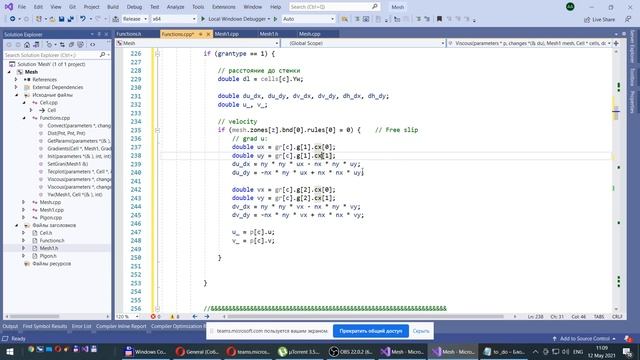Click the Save All toolbar icon
Screen dimensions: 640x360
pos(70,19)
